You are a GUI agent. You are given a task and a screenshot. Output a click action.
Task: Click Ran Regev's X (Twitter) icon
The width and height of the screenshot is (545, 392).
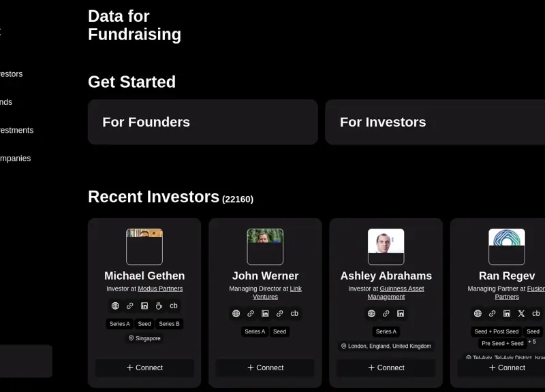(521, 314)
